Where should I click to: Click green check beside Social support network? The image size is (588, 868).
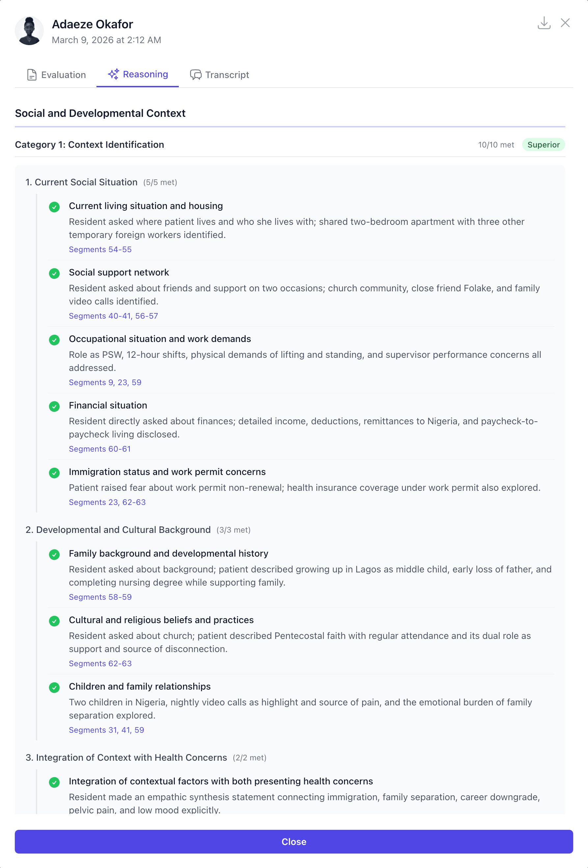pos(54,274)
